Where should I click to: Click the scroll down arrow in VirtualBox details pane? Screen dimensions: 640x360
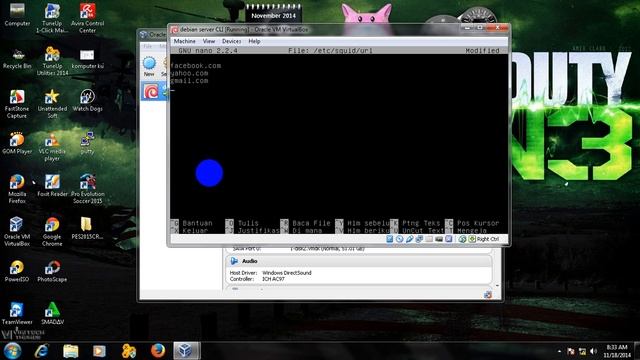click(497, 286)
